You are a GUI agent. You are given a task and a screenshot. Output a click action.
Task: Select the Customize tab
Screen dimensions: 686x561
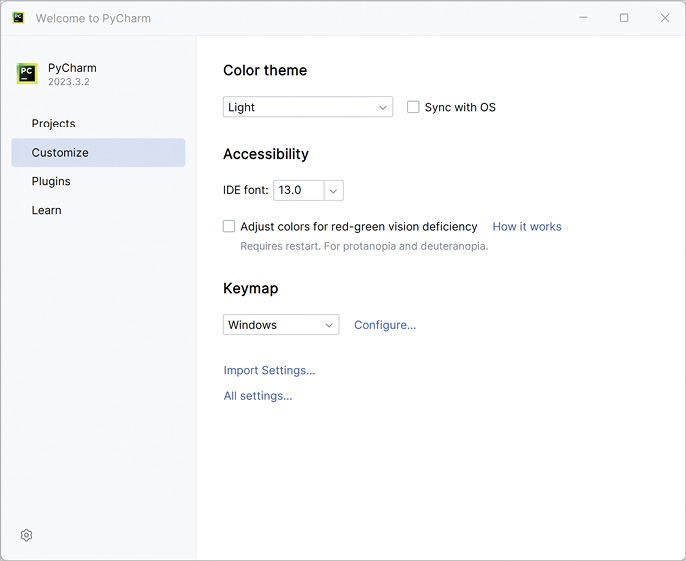point(98,152)
